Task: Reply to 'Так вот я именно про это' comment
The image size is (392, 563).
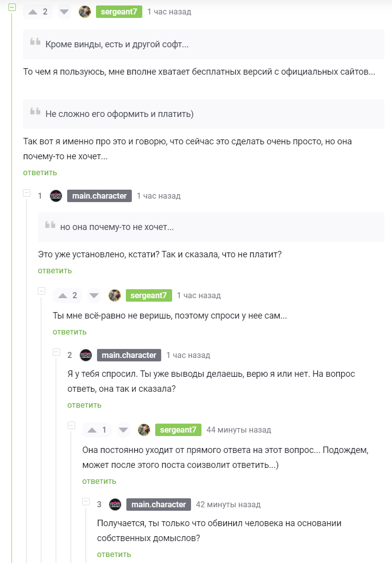Action: tap(40, 173)
